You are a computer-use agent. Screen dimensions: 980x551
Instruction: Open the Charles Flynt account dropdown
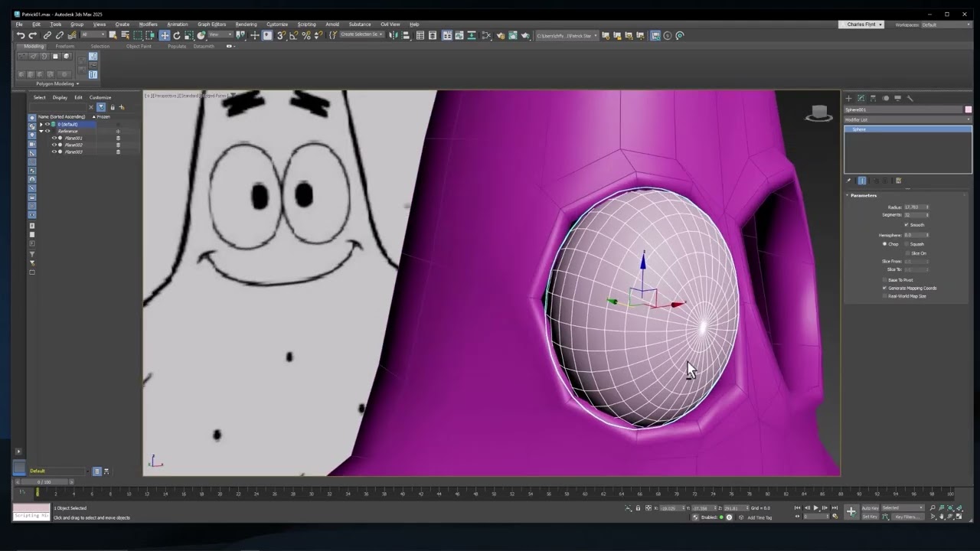862,24
